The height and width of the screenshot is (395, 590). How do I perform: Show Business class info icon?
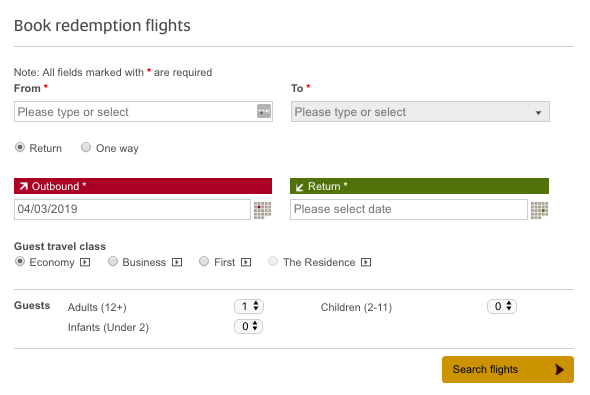(x=177, y=262)
